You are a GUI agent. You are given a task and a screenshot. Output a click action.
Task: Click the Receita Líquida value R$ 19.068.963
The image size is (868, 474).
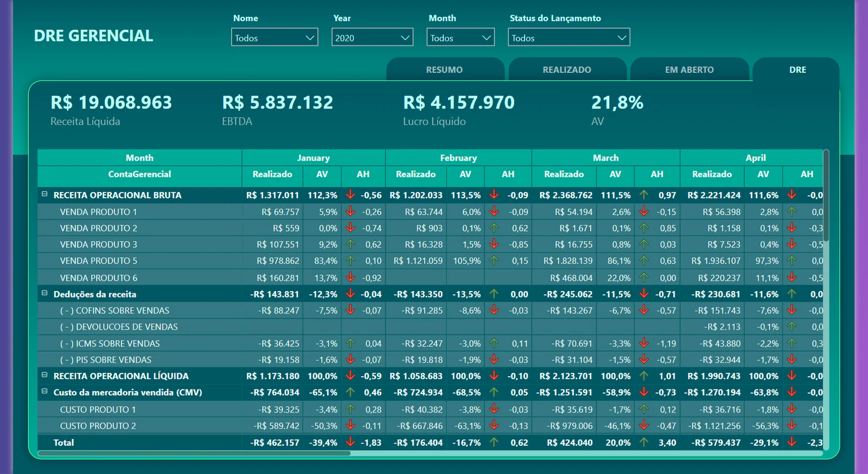point(111,102)
